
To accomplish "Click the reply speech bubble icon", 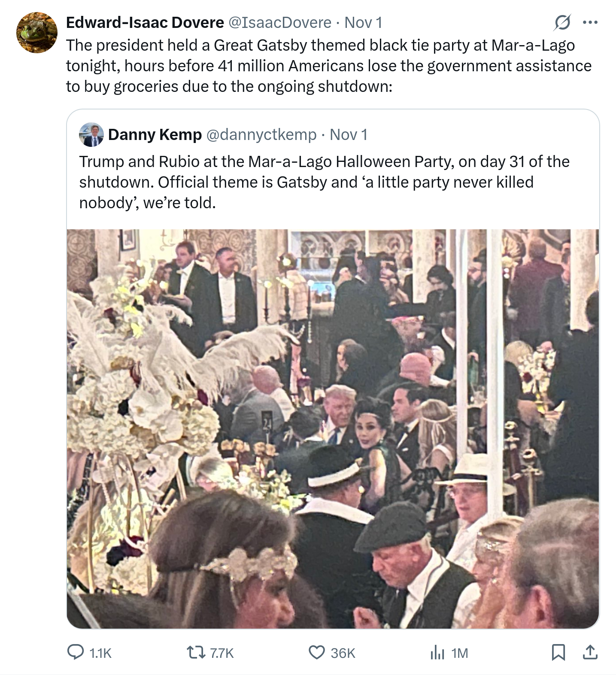I will (x=76, y=652).
